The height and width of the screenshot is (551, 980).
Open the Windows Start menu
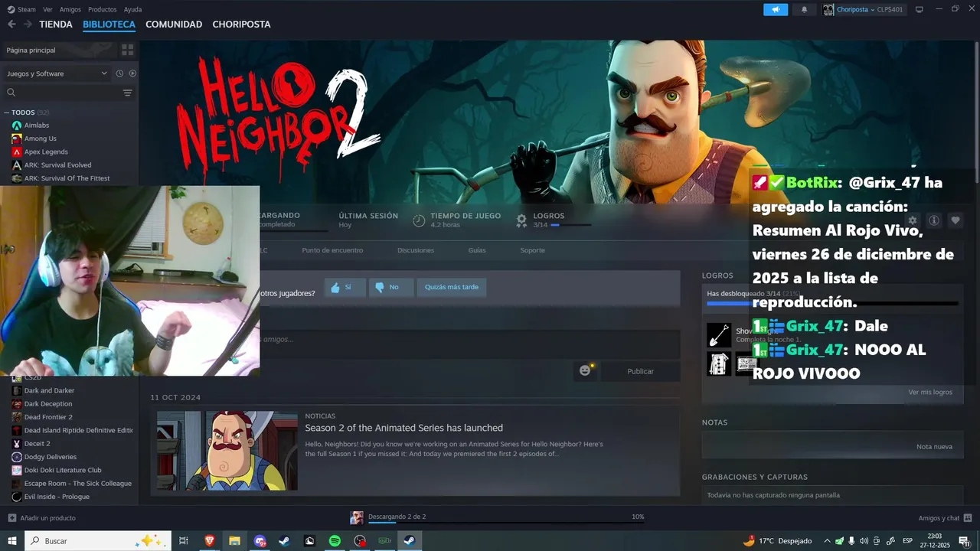12,541
